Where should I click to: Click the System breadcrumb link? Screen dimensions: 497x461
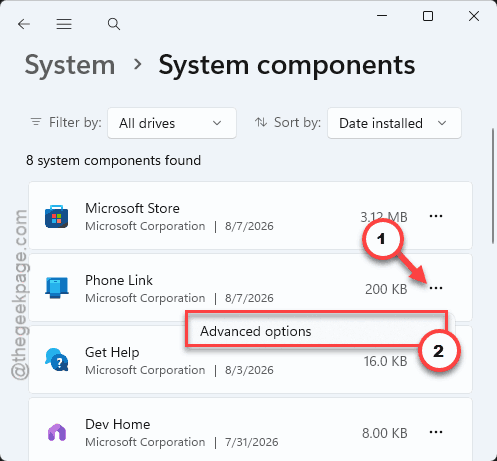70,65
